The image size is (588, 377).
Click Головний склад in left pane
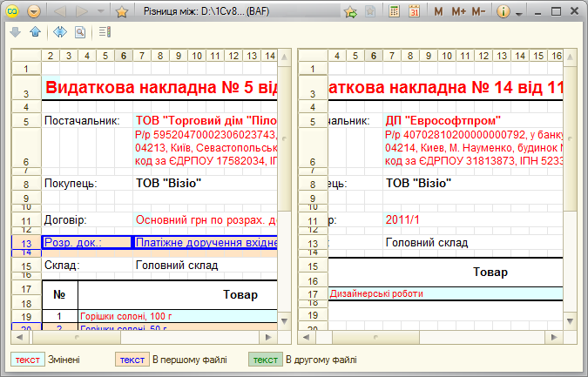click(x=177, y=266)
